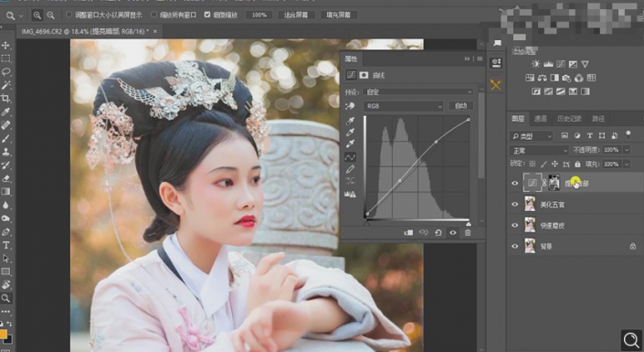Image resolution: width=644 pixels, height=352 pixels.
Task: Select the Magic Wand tool
Action: (x=5, y=85)
